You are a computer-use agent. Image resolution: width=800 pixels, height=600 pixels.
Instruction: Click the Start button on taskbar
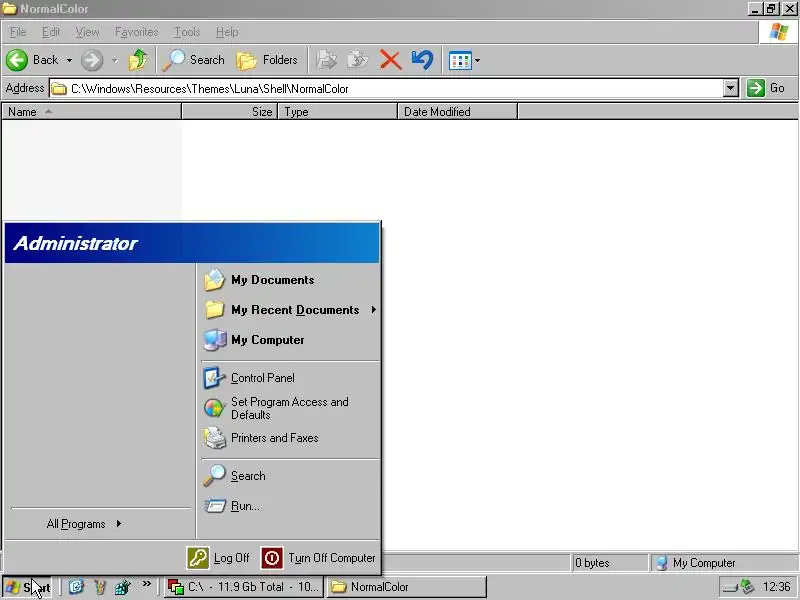coord(28,587)
